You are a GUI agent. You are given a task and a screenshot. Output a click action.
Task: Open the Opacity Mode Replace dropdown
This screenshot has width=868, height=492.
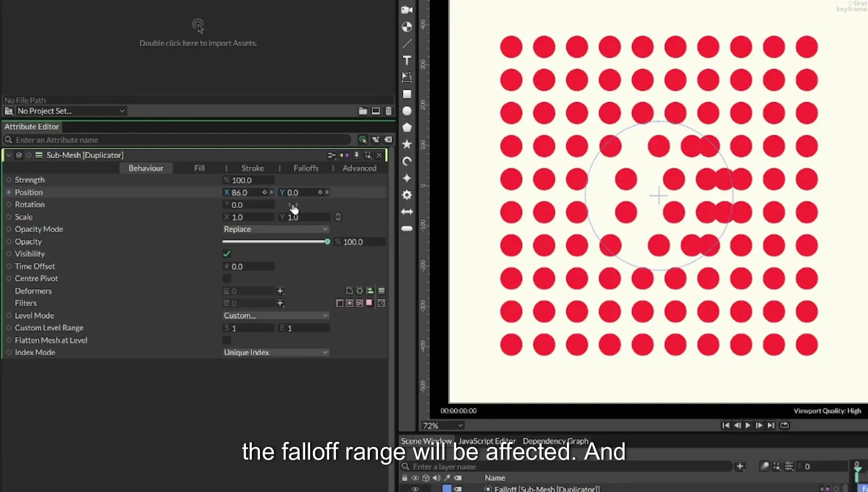[276, 229]
